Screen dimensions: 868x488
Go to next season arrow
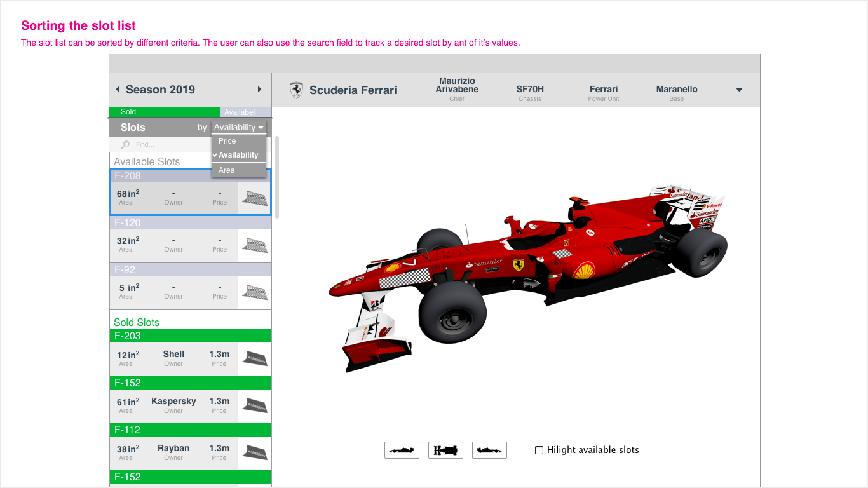coord(259,90)
